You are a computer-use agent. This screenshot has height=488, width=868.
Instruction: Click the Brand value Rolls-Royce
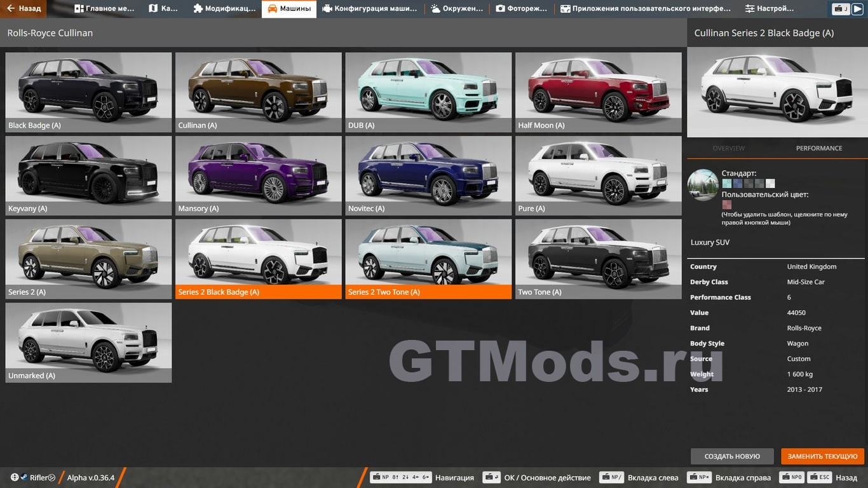tap(804, 328)
